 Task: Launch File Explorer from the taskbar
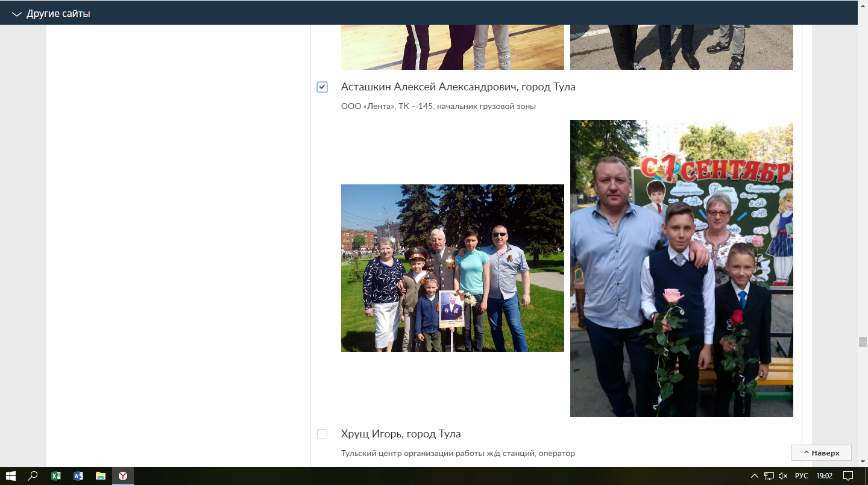[100, 475]
